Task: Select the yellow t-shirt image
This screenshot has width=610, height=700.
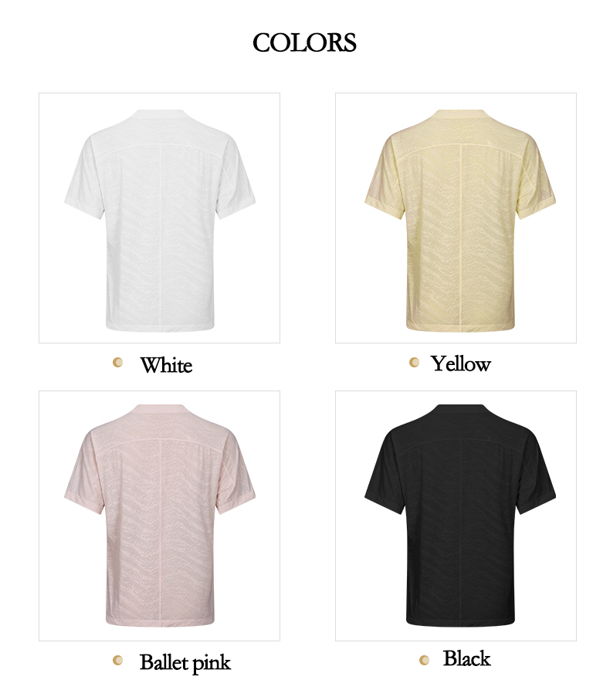Action: (x=456, y=218)
